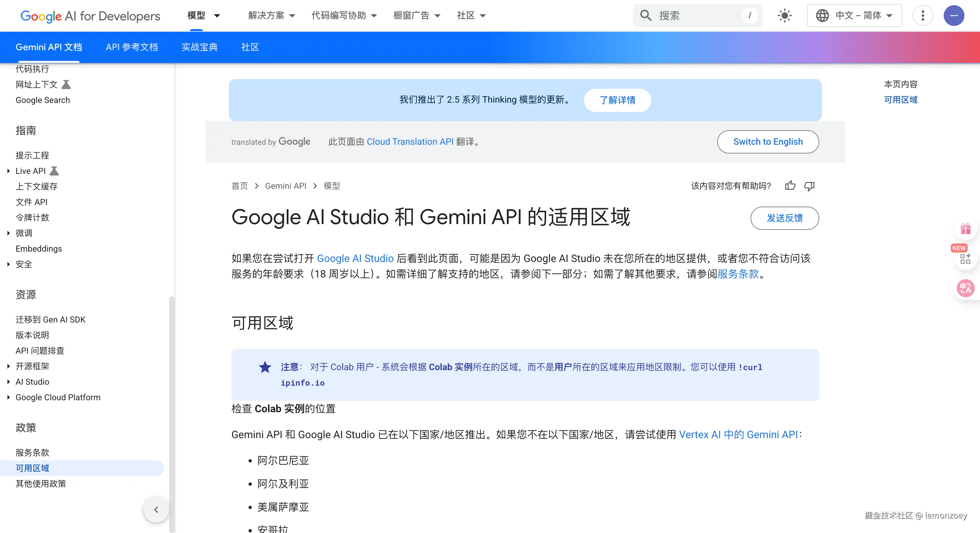Click the pink translate floating icon
This screenshot has height=533, width=980.
coord(965,288)
